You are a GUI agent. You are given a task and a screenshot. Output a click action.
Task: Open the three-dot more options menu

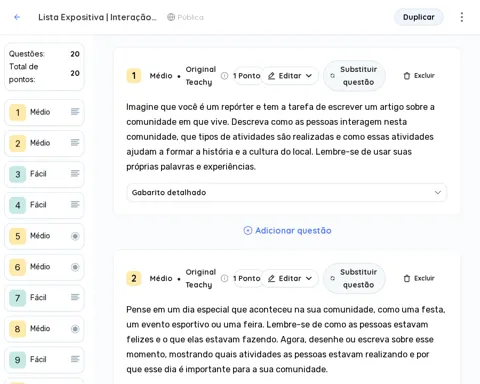pos(462,17)
